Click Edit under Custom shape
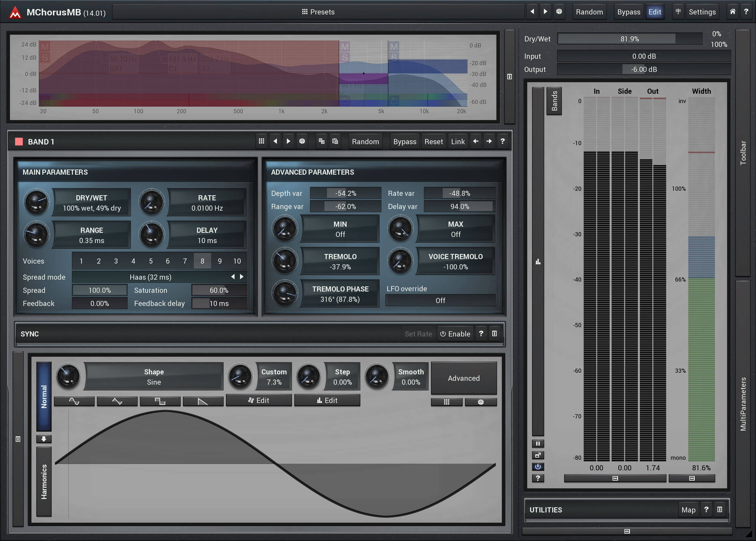 click(x=259, y=400)
